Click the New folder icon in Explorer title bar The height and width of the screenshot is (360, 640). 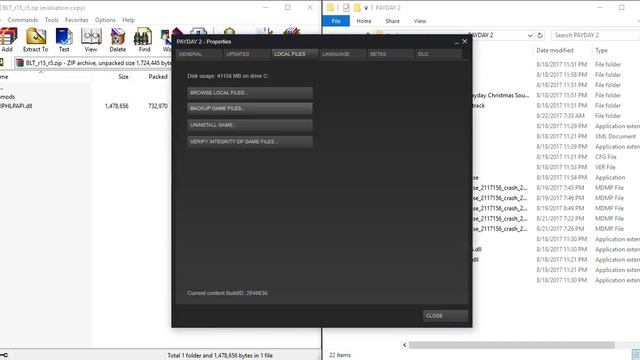point(357,7)
